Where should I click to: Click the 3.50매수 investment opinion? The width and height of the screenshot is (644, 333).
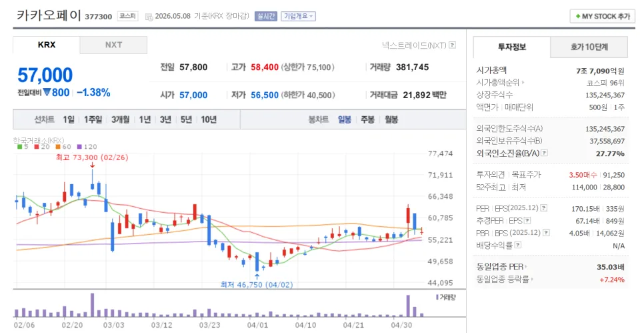tap(583, 175)
